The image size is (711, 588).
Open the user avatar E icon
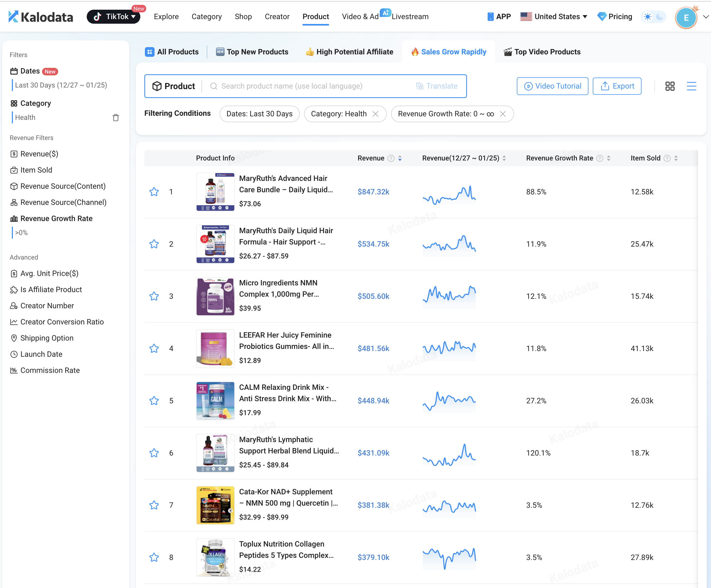[686, 17]
